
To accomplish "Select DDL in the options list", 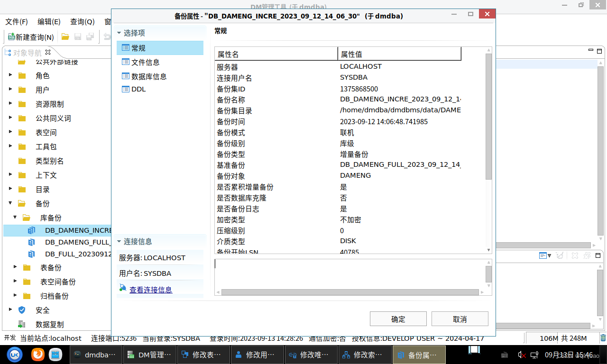I will 160,89.
